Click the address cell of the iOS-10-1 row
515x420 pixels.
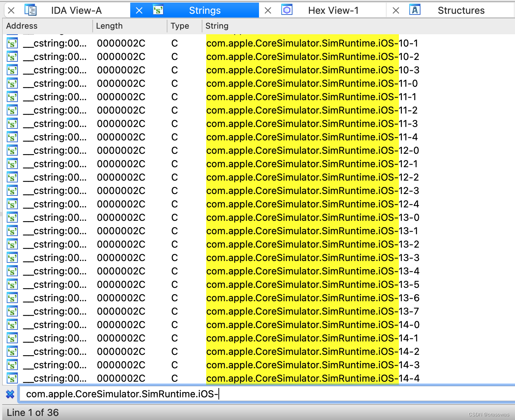[x=55, y=44]
